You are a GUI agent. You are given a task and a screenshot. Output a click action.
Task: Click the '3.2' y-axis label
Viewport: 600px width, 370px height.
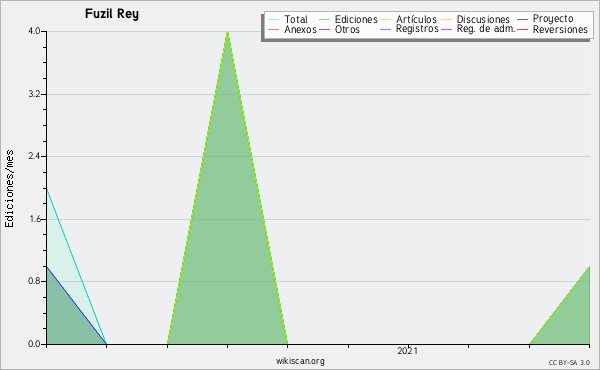[x=34, y=94]
